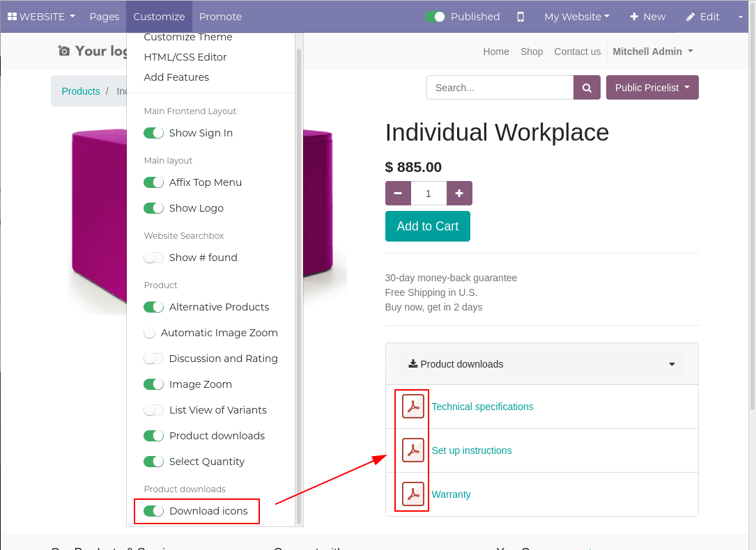
Task: Close the Customize menu
Action: coord(159,17)
